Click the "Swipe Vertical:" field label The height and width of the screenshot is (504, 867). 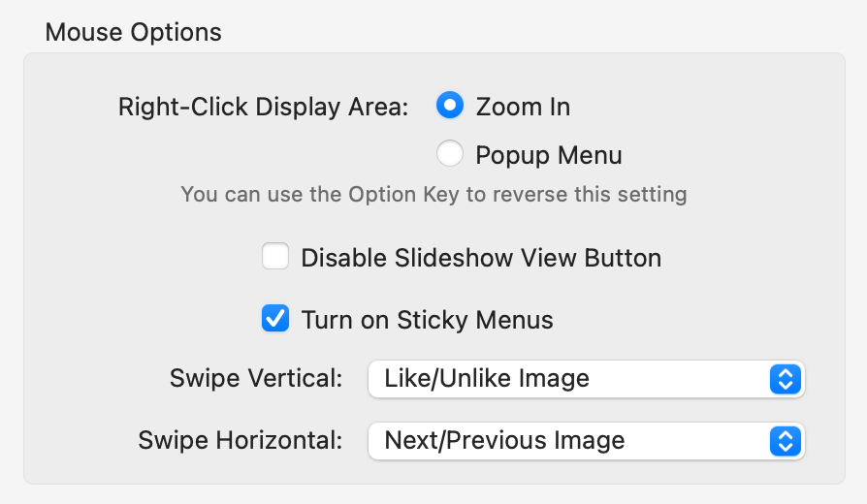[x=256, y=378]
